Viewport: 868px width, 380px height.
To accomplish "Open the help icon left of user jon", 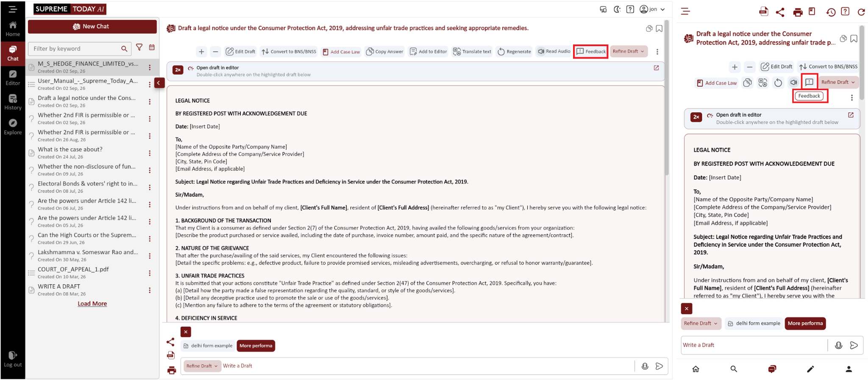I will (630, 9).
